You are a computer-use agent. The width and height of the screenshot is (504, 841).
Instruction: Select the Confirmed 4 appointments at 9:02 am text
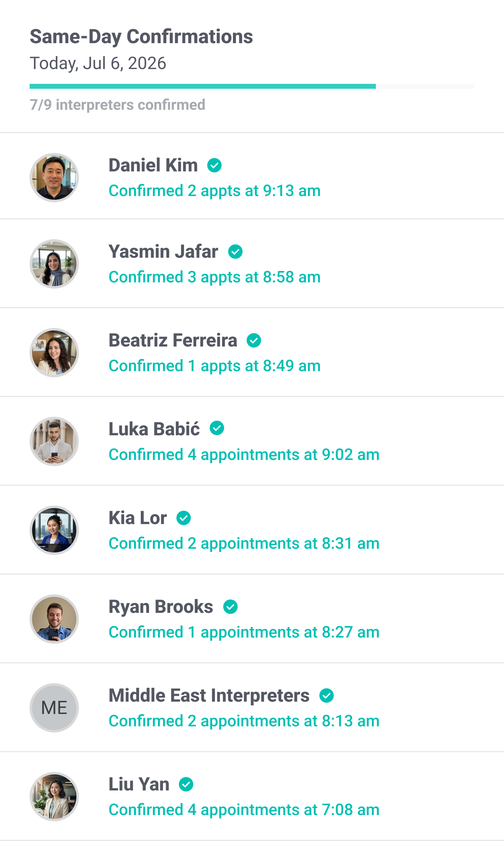(x=244, y=454)
